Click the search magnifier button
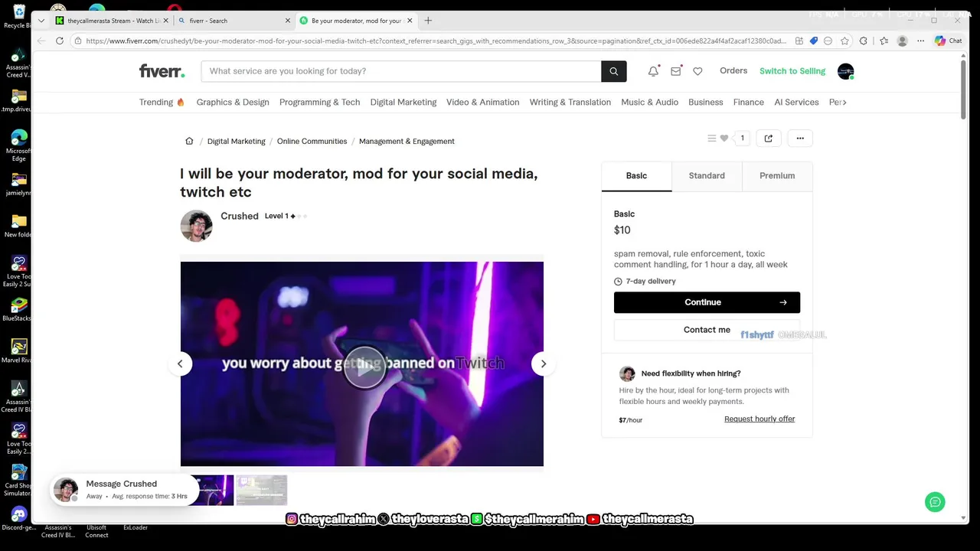This screenshot has width=980, height=551. [614, 71]
